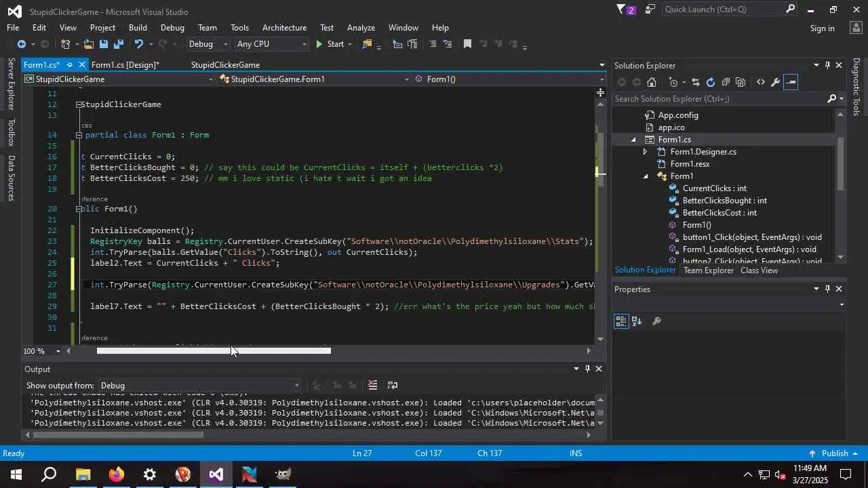Expand the Form1.Designer.cs node
Screen dimensions: 868x488
coord(646,152)
